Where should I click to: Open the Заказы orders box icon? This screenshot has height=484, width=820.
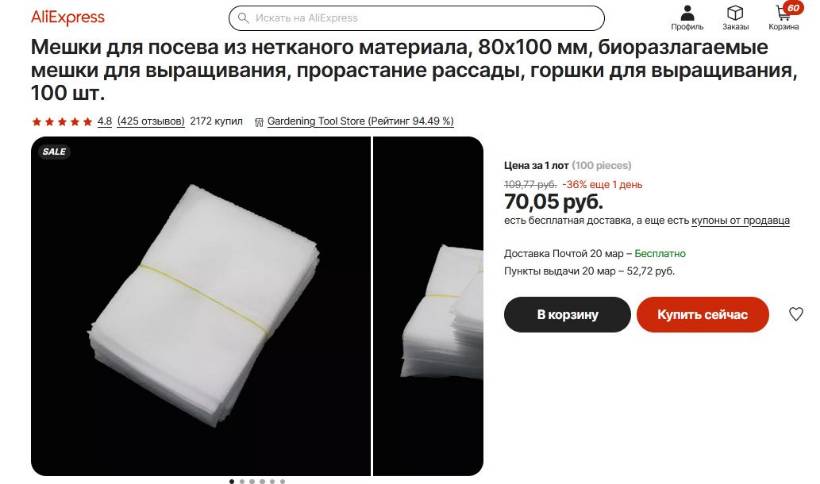[x=735, y=13]
